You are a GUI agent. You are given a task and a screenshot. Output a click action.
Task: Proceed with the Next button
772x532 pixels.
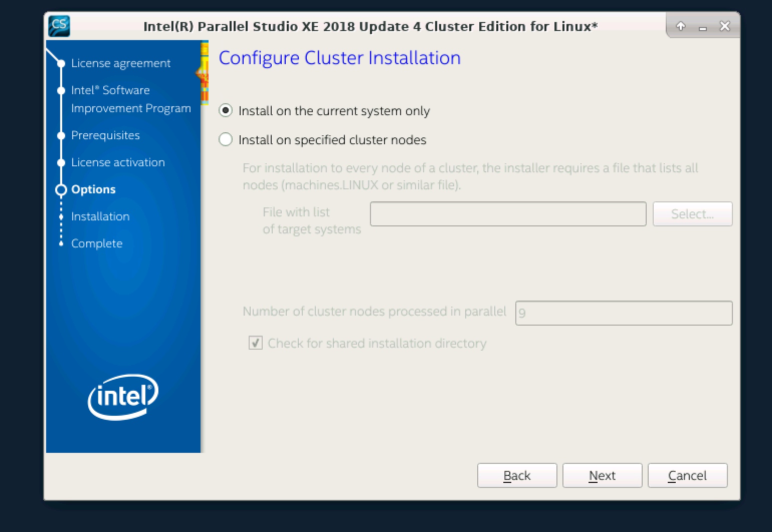click(602, 475)
